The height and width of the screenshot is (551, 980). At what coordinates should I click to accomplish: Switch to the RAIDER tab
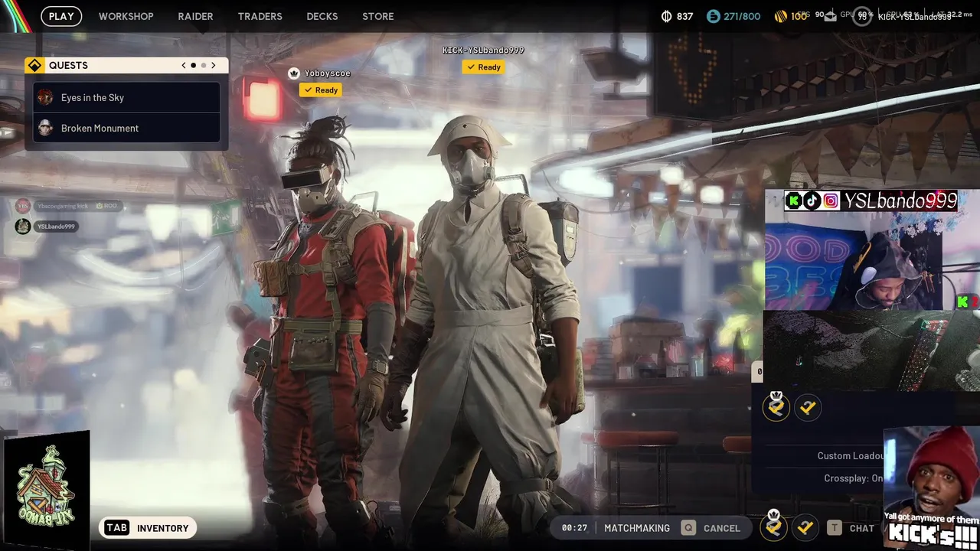point(195,16)
